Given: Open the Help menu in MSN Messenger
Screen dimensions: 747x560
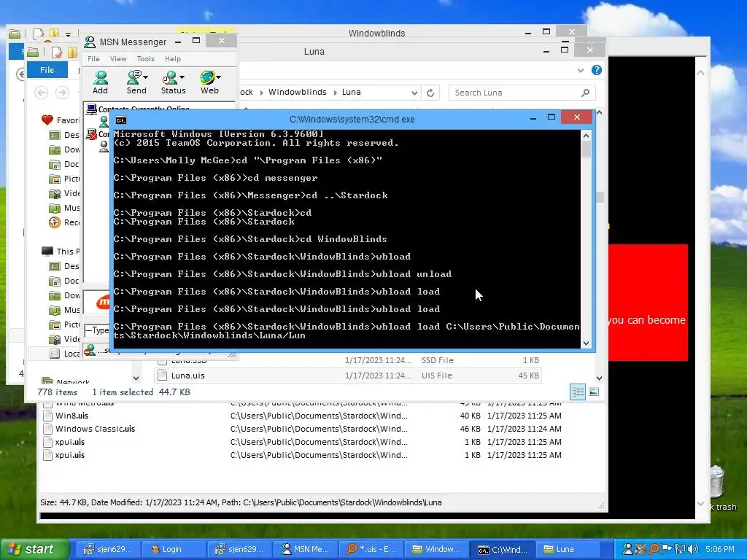Looking at the screenshot, I should 172,59.
